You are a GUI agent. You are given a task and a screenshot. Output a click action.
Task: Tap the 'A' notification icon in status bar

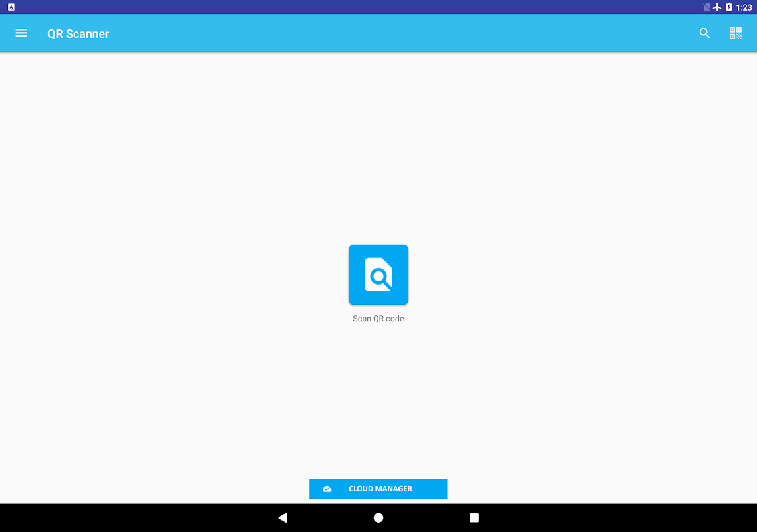point(11,7)
